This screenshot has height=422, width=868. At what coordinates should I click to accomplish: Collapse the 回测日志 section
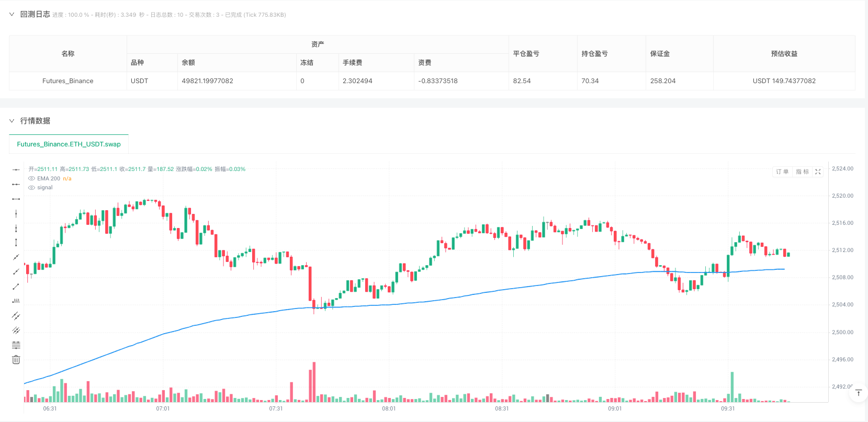[x=12, y=15]
